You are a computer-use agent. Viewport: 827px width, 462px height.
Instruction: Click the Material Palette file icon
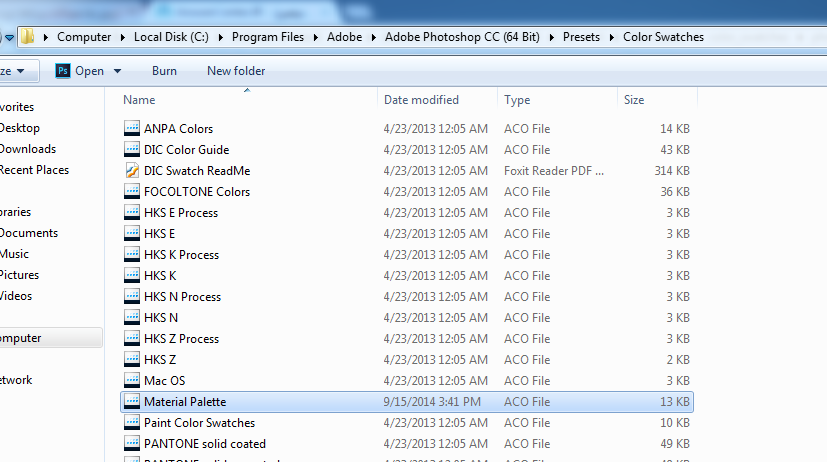(x=132, y=402)
